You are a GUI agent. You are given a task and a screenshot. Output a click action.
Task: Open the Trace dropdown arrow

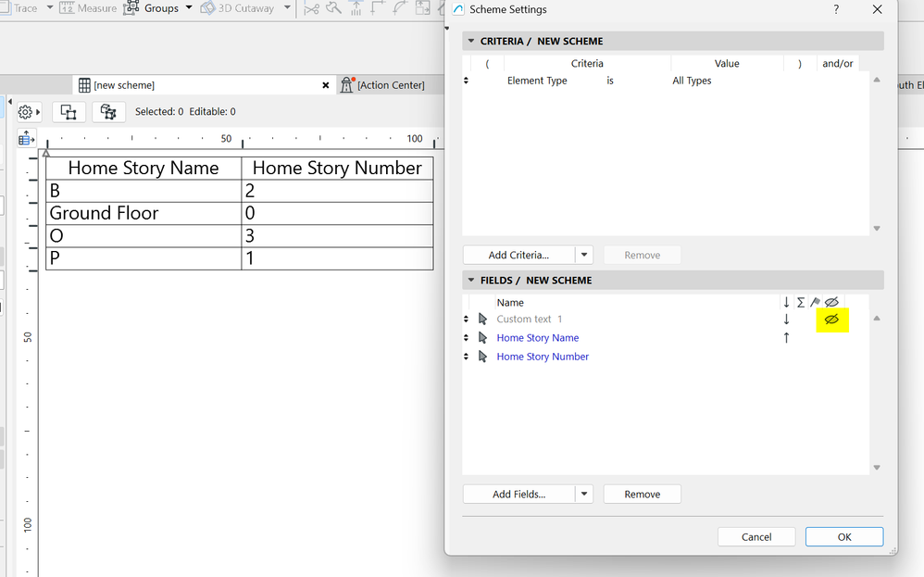click(49, 7)
